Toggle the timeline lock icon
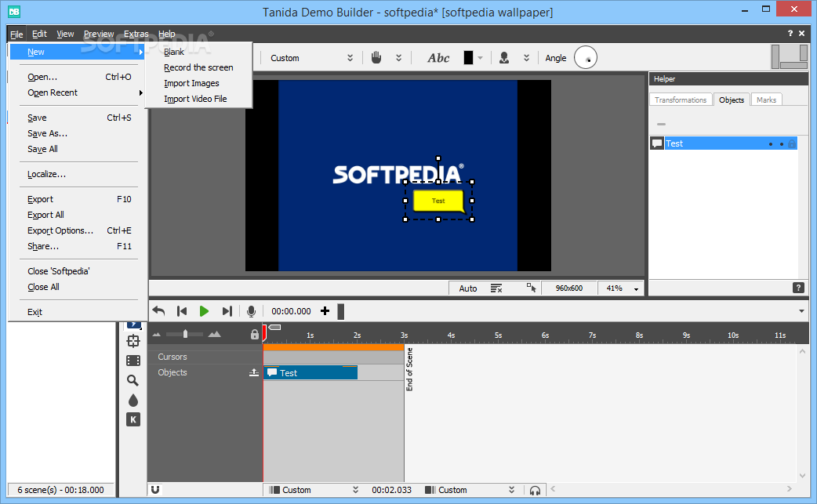The width and height of the screenshot is (817, 504). coord(254,334)
